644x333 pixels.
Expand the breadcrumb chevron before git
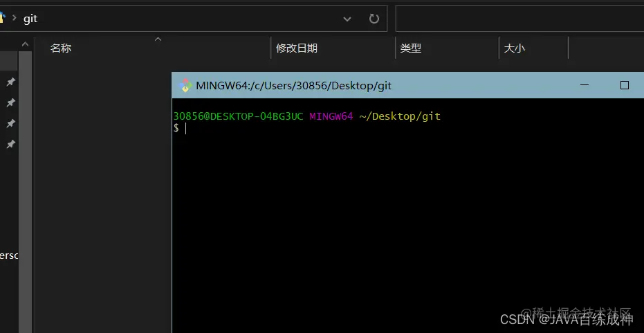point(15,19)
